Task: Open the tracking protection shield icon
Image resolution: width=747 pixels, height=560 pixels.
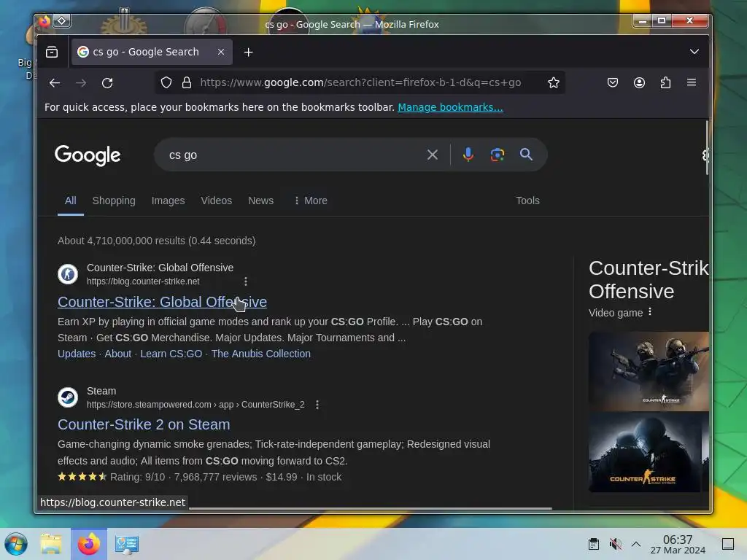Action: click(166, 82)
